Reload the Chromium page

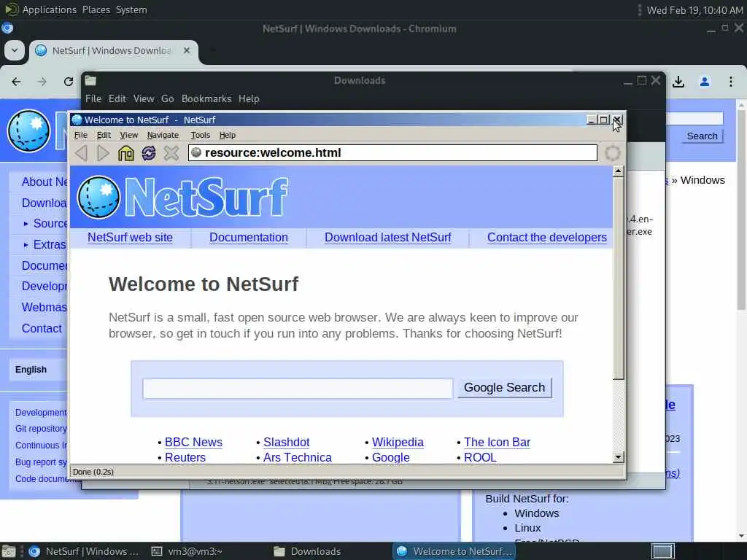point(69,82)
